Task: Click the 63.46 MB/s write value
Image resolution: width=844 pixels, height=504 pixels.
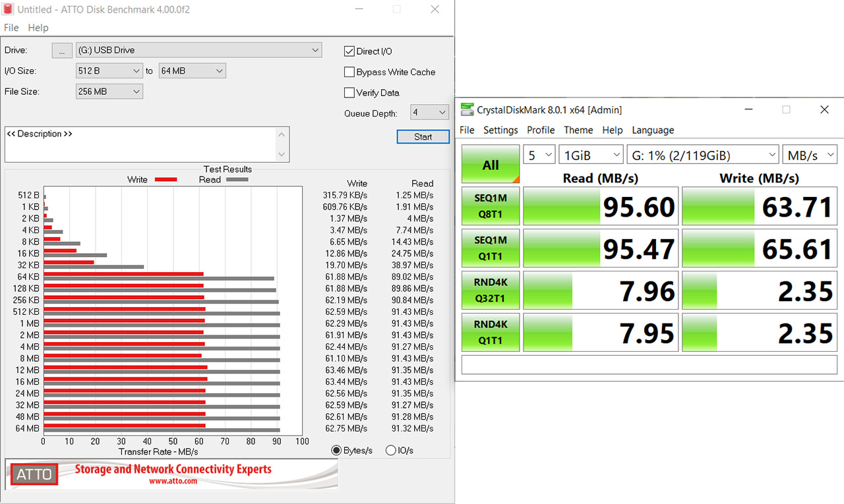Action: click(347, 370)
